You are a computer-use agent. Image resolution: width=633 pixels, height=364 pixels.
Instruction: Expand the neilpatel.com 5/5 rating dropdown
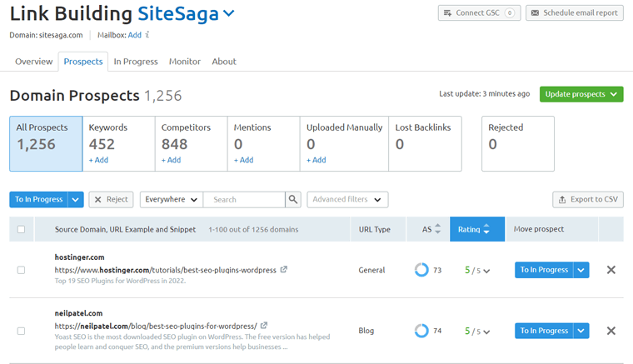(477, 332)
